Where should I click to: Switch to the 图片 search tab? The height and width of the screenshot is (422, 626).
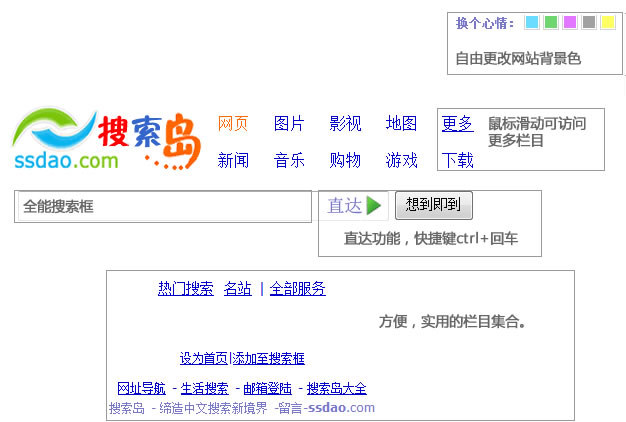tap(289, 124)
